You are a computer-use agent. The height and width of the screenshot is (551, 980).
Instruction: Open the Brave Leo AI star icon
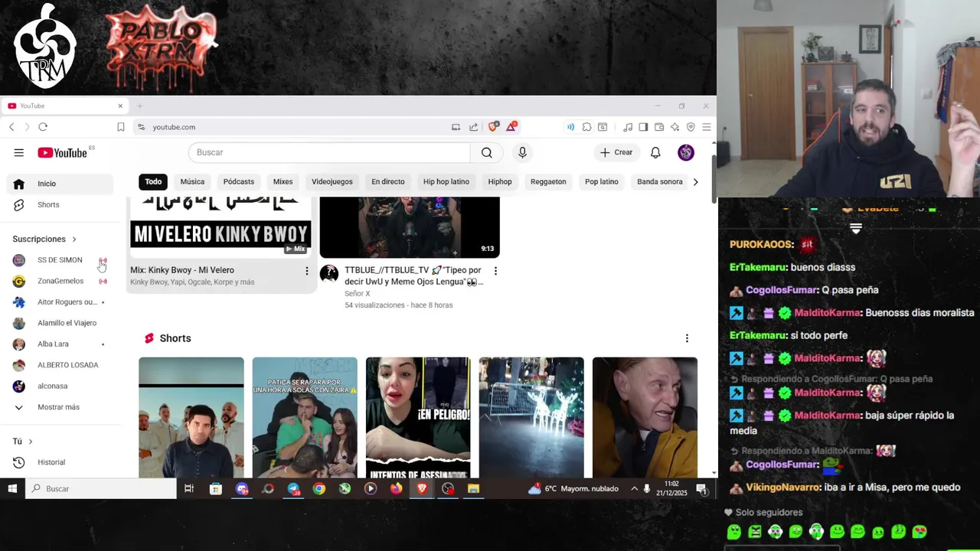point(675,127)
